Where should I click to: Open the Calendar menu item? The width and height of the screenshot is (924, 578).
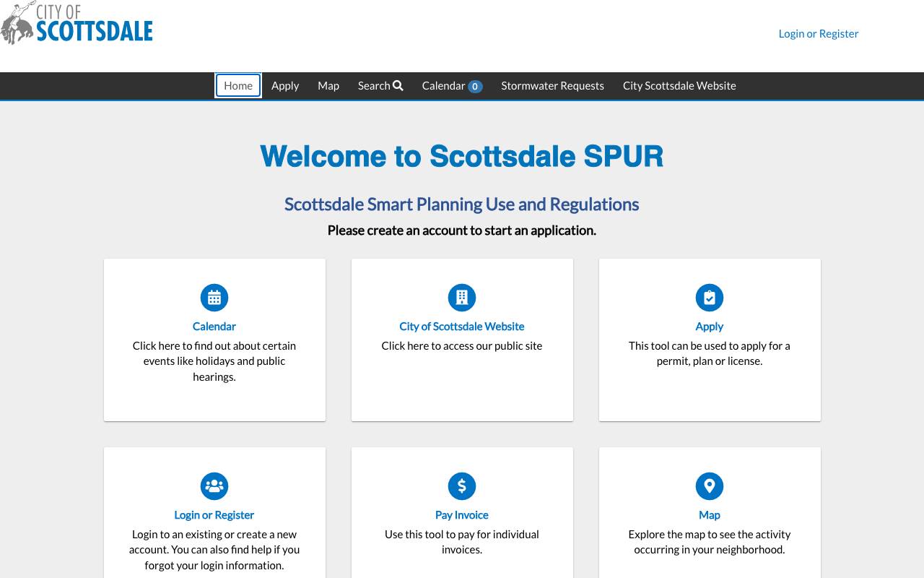tap(452, 85)
